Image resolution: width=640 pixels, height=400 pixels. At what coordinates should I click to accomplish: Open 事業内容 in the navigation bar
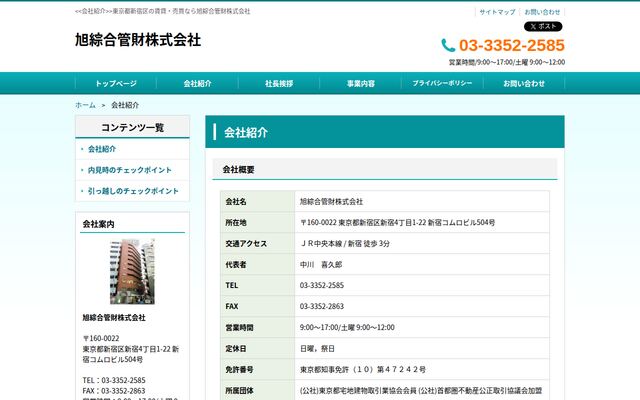361,83
